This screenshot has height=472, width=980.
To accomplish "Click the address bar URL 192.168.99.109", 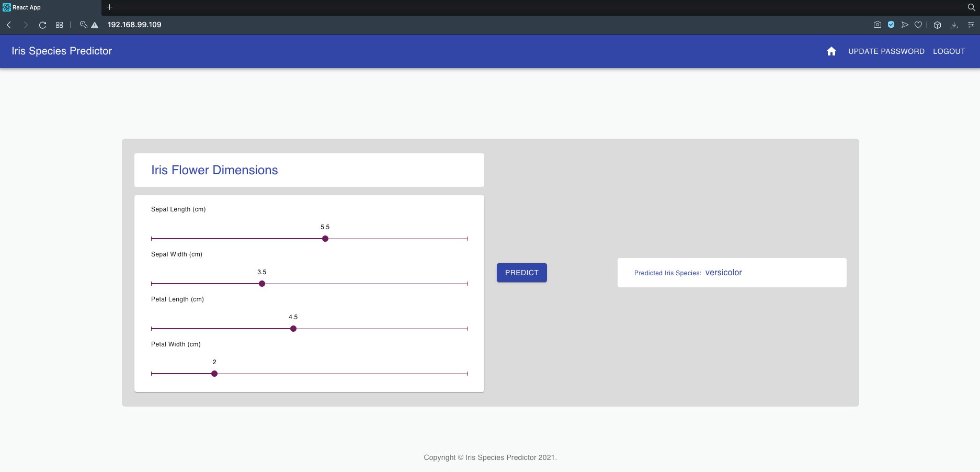I will [134, 25].
